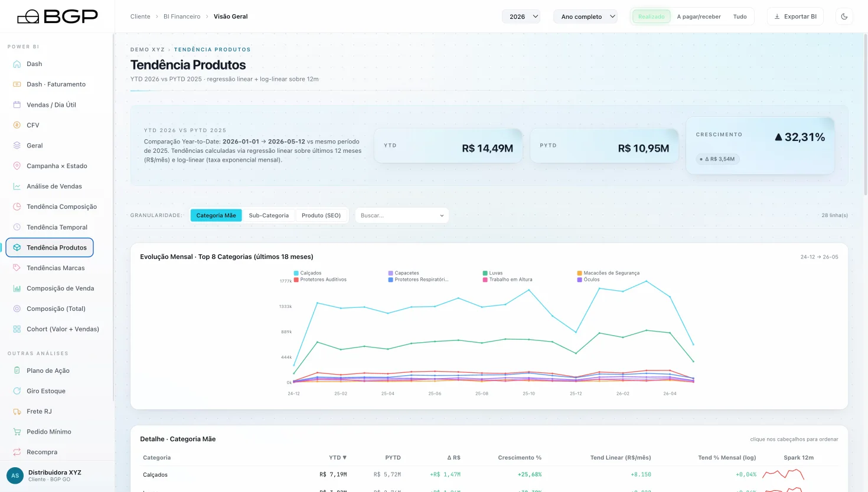The width and height of the screenshot is (868, 492).
Task: Select Produto (SEO) granularity tab
Action: tap(321, 215)
